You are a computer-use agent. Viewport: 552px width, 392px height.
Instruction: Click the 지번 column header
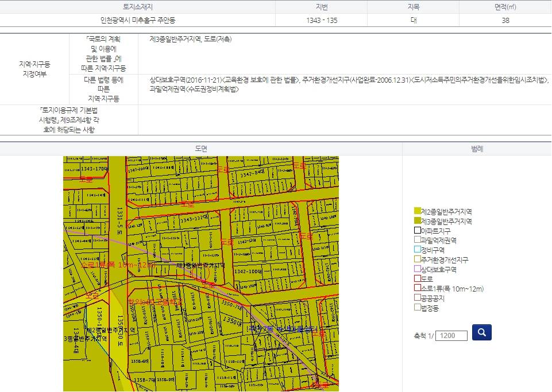pos(322,7)
